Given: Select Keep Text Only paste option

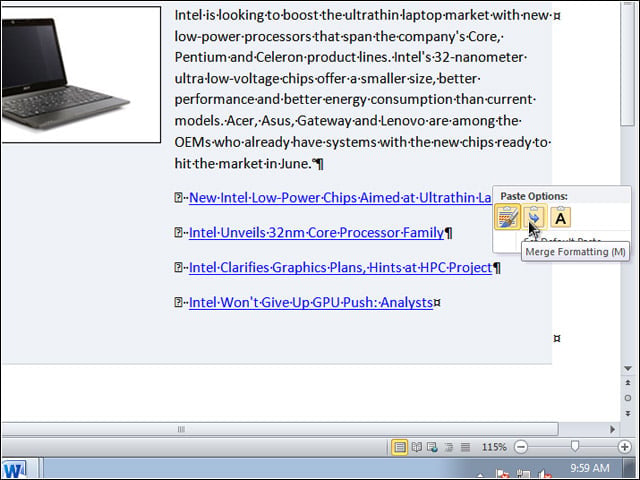Looking at the screenshot, I should [560, 217].
